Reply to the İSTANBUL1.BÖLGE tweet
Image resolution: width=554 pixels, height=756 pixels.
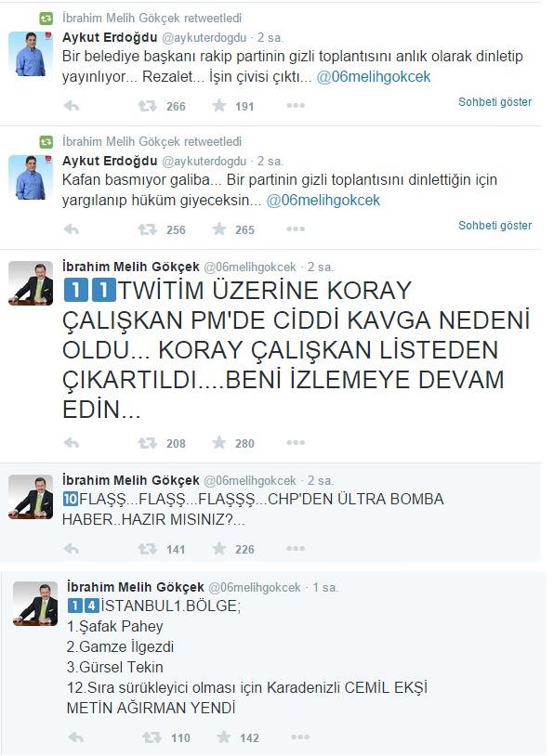[76, 736]
